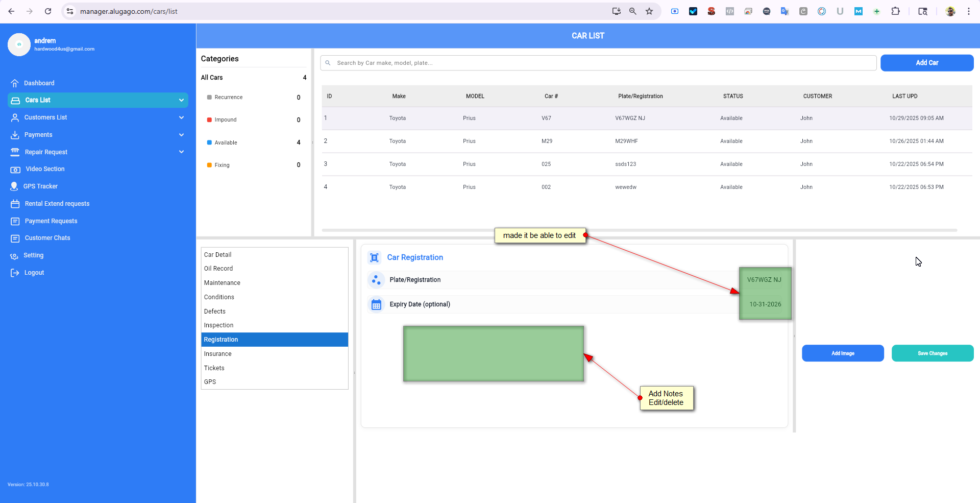Click the Dashboard home icon in sidebar
Screen dimensions: 980x503
15,83
